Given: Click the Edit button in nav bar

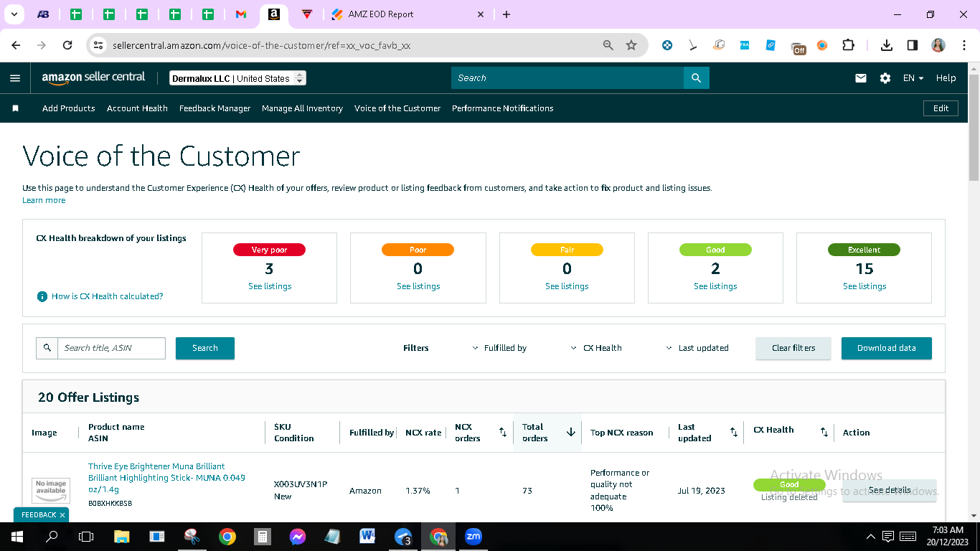Looking at the screenshot, I should 941,108.
